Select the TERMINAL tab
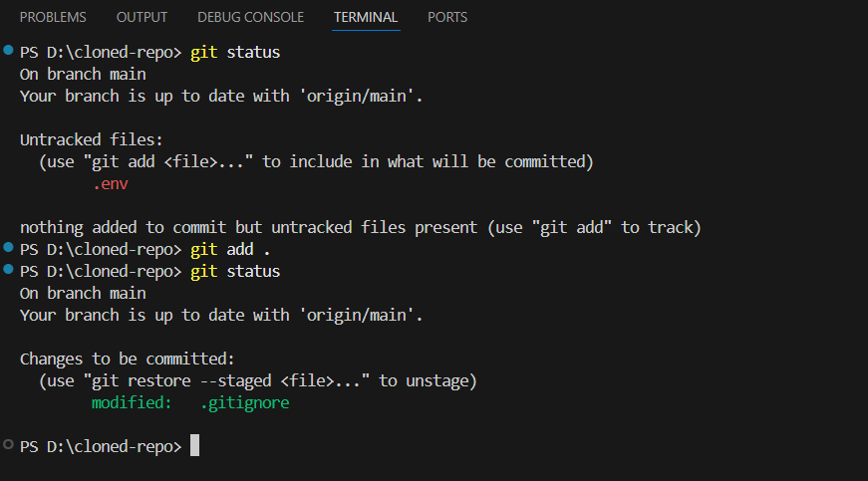 [366, 17]
